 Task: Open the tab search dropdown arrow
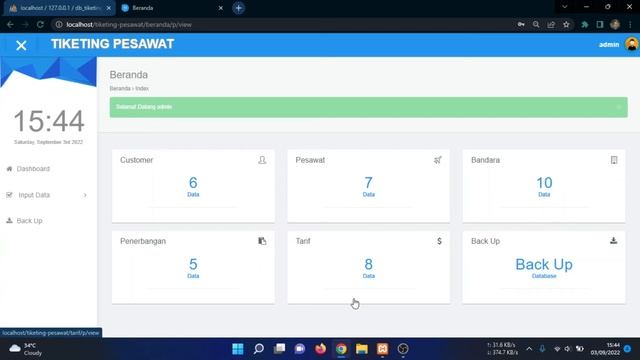point(564,7)
